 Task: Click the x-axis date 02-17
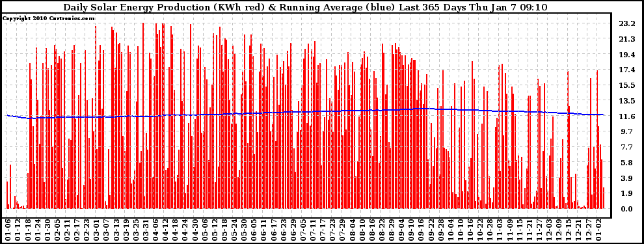point(77,230)
